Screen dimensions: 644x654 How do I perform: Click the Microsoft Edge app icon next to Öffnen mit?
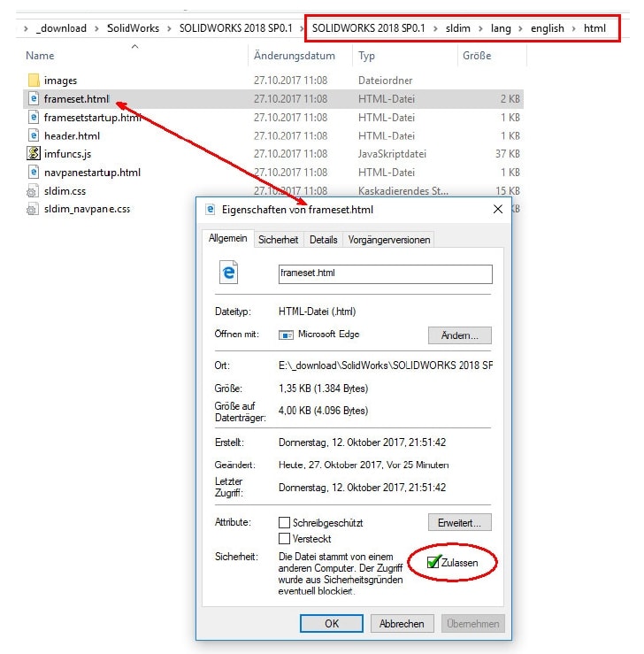point(286,335)
